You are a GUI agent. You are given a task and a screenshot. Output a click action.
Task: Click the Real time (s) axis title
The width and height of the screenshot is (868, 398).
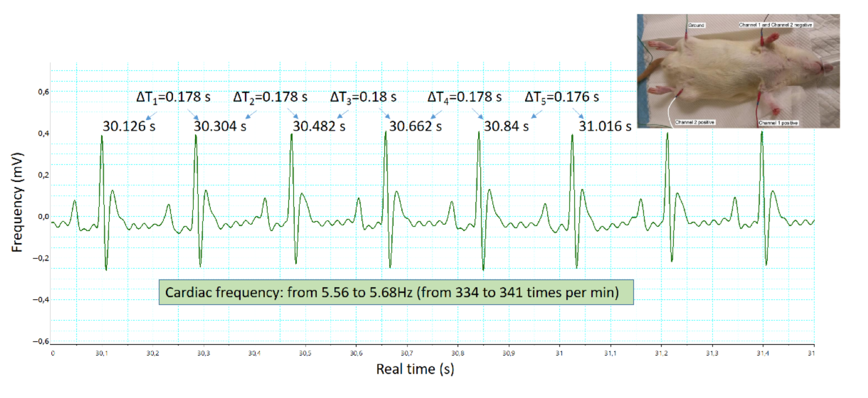click(x=415, y=369)
